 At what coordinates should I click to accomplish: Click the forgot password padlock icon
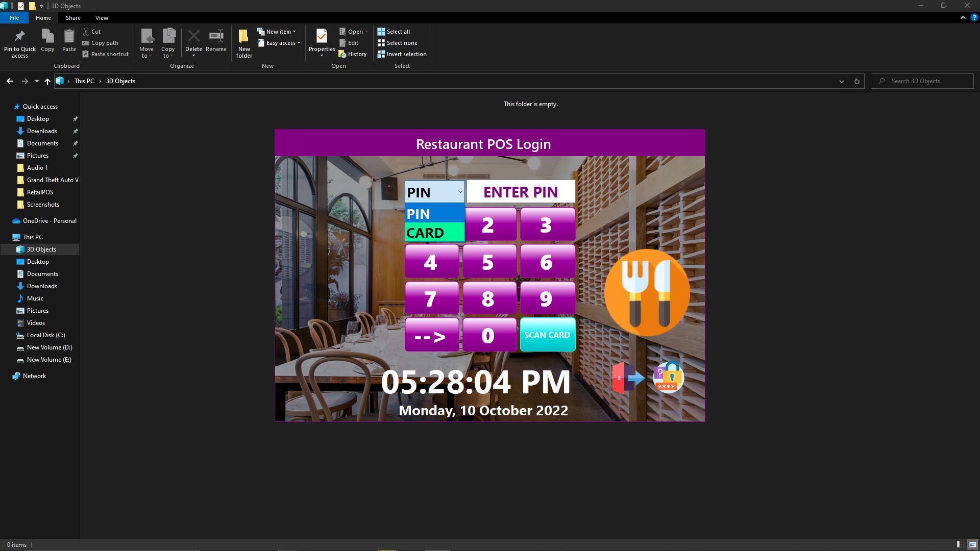668,377
